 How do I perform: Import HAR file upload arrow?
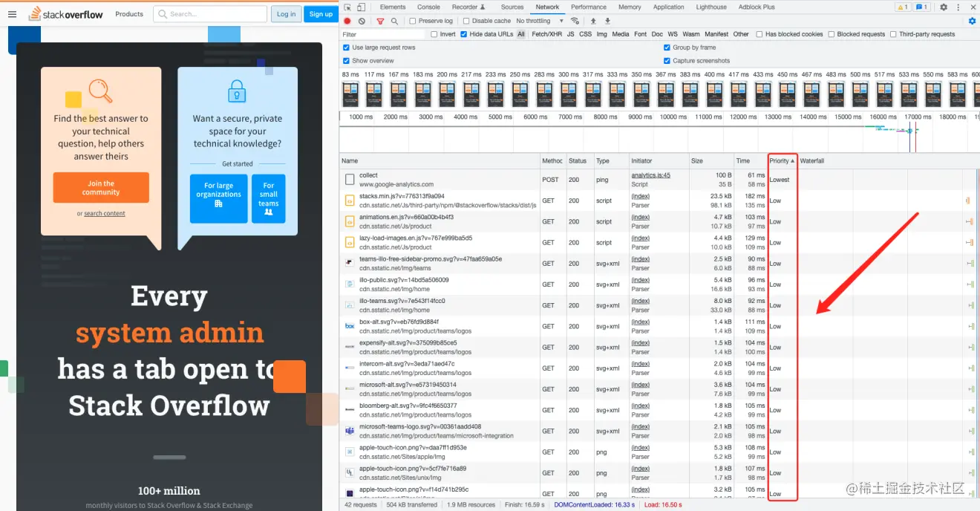point(593,21)
